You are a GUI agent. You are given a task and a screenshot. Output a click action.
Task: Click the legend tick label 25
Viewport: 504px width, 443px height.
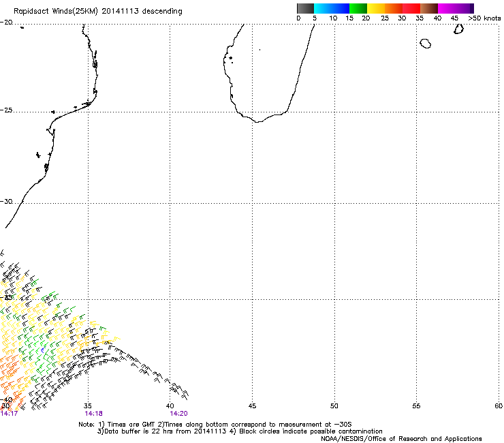pyautogui.click(x=385, y=18)
